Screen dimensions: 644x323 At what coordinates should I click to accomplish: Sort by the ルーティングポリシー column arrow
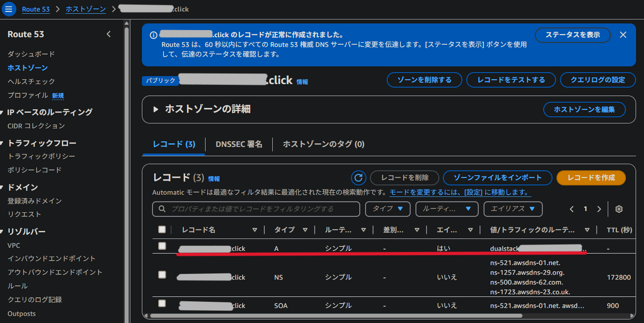[363, 230]
